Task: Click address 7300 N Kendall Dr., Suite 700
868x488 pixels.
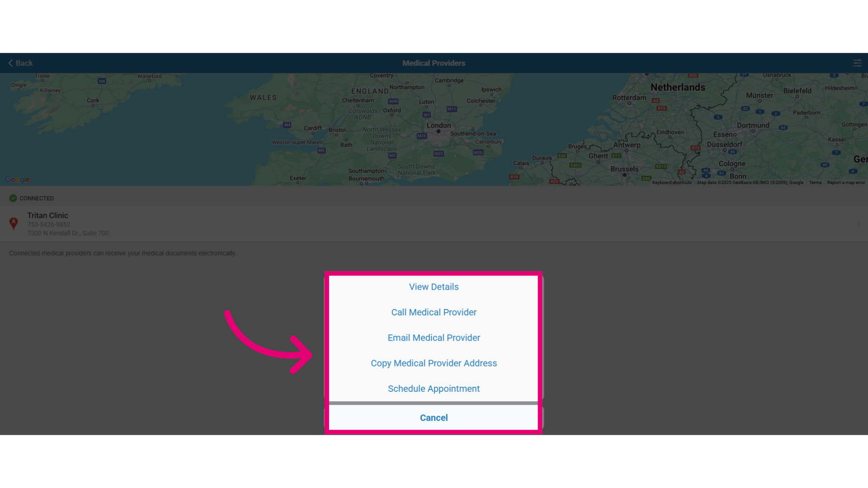Action: 68,233
